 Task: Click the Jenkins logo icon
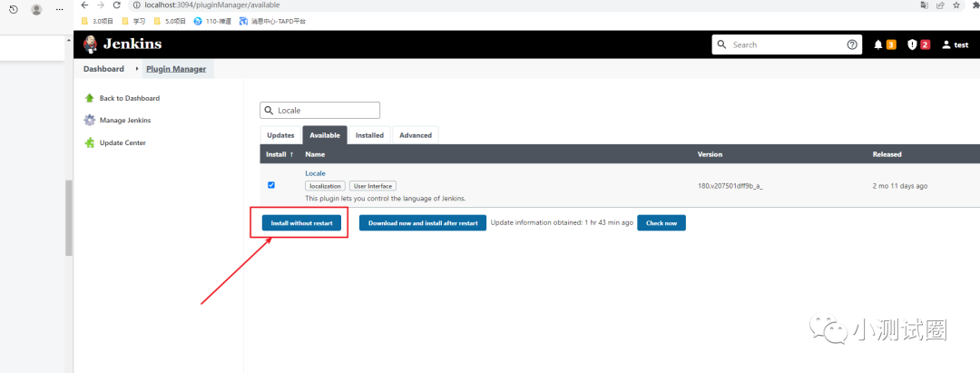(92, 44)
